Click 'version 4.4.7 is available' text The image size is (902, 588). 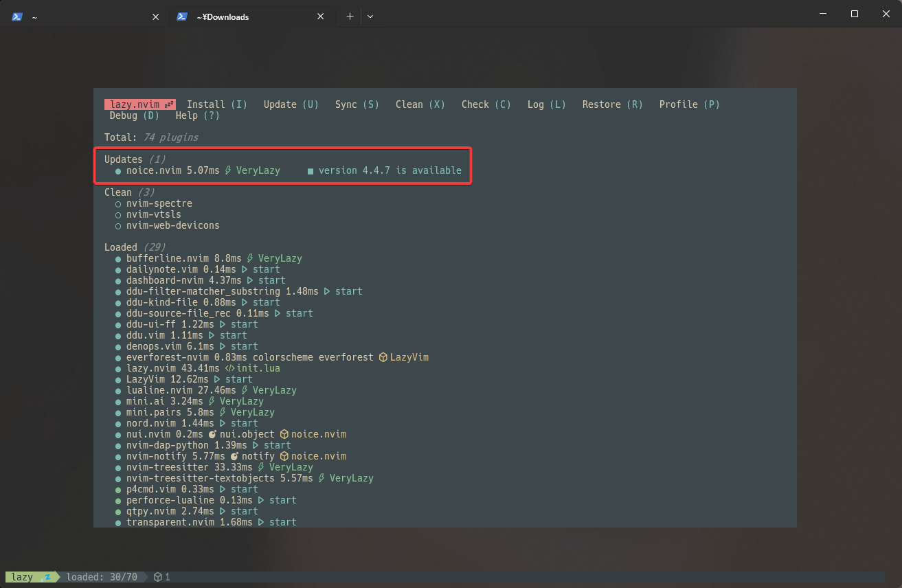pyautogui.click(x=390, y=170)
